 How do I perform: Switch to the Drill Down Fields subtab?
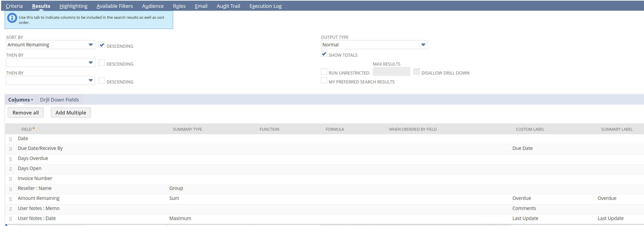point(59,100)
